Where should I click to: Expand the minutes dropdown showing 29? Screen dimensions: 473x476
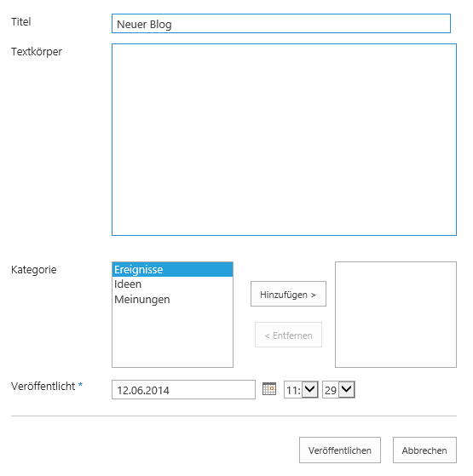point(347,389)
